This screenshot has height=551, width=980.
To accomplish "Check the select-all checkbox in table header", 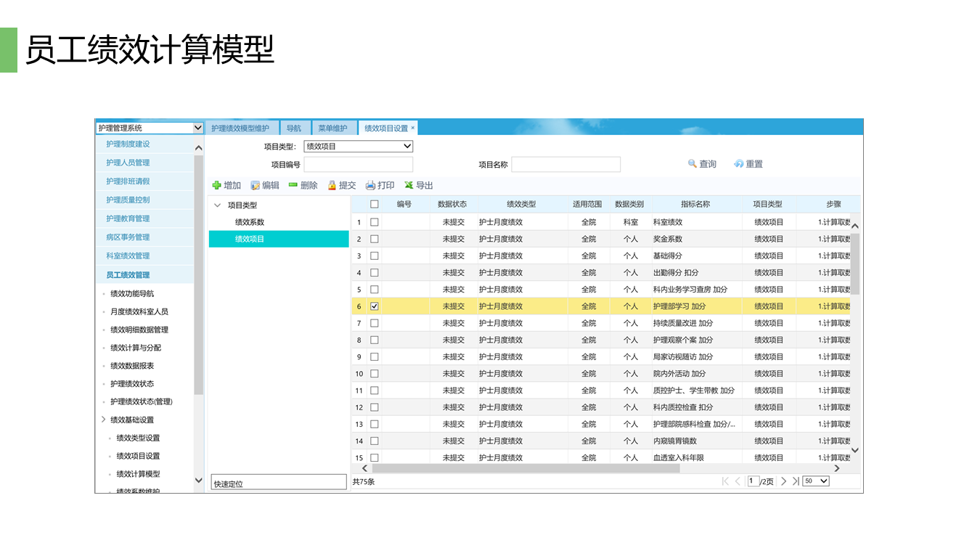I will pyautogui.click(x=375, y=204).
